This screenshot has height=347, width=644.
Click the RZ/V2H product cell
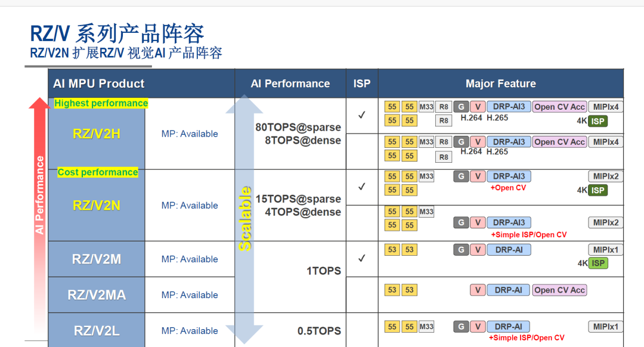[x=97, y=134]
